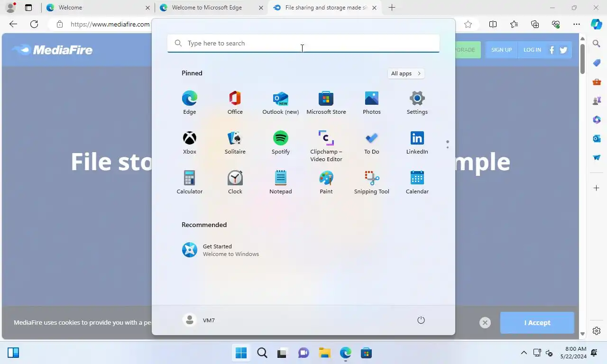The height and width of the screenshot is (364, 607).
Task: Open the Copilot sidebar
Action: (597, 24)
